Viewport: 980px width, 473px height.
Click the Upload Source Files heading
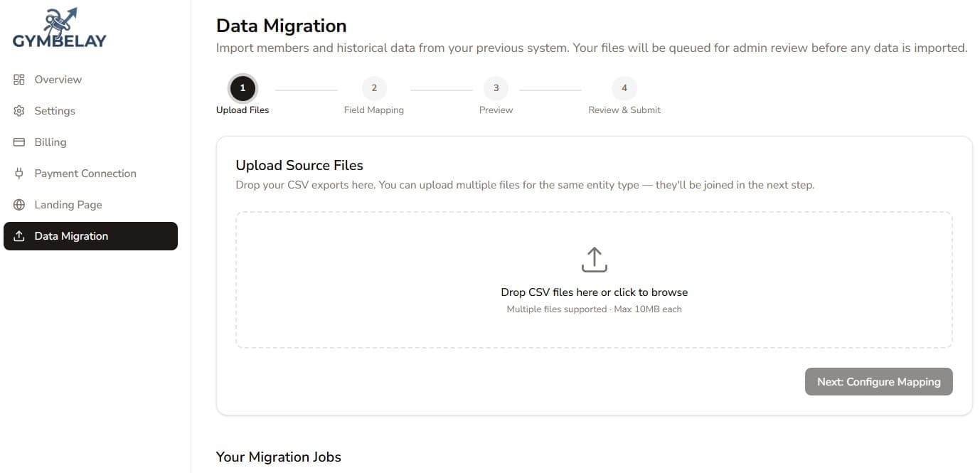[x=299, y=165]
